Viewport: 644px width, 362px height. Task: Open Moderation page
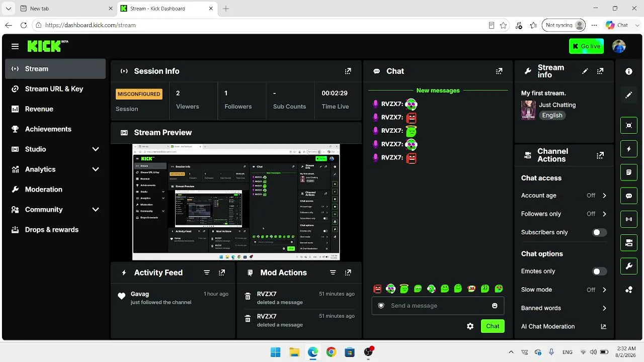pyautogui.click(x=55, y=190)
